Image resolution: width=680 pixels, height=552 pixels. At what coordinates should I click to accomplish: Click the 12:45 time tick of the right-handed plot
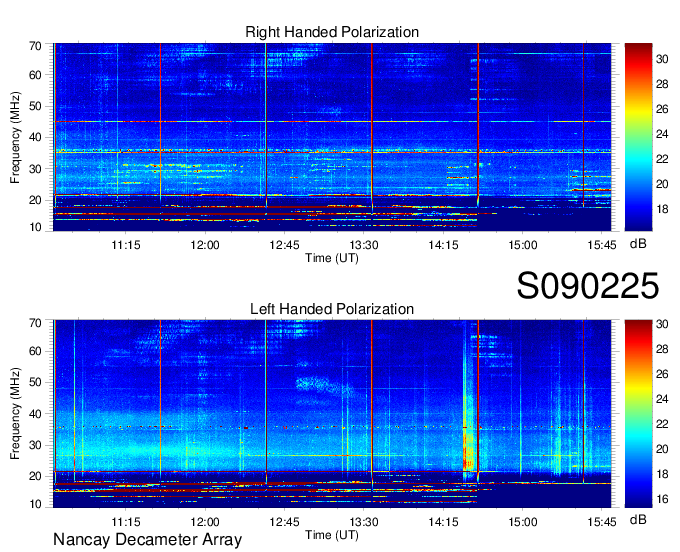point(284,245)
